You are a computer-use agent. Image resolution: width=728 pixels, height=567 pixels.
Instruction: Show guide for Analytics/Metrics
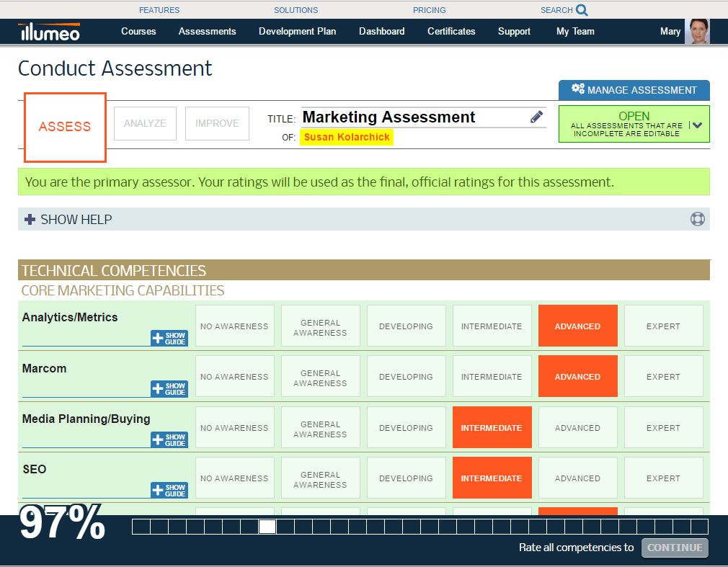[x=169, y=338]
